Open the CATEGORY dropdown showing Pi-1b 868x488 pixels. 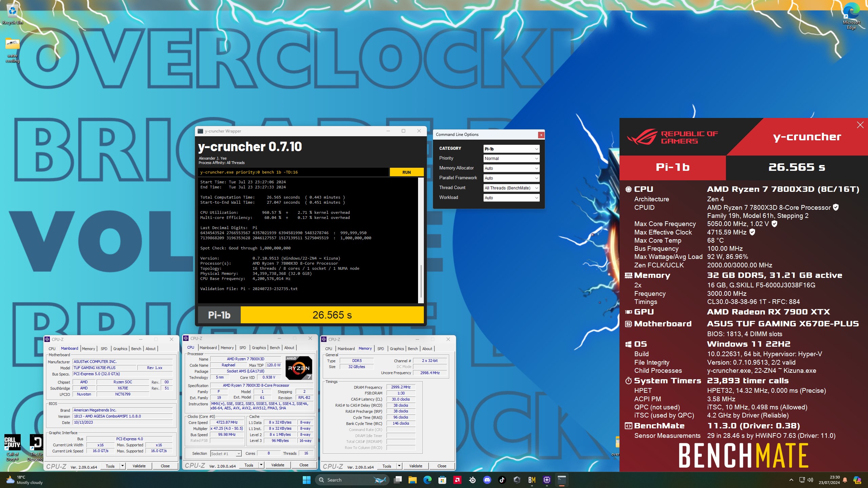pos(511,149)
